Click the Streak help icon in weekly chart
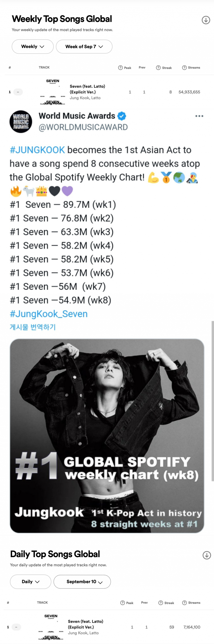This screenshot has height=644, width=214. (158, 67)
